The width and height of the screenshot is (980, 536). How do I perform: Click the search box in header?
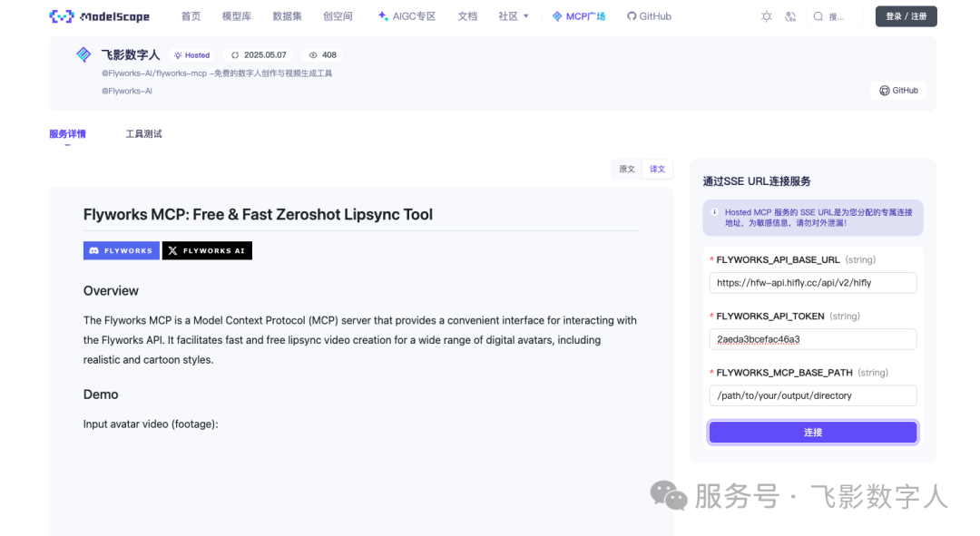click(835, 17)
